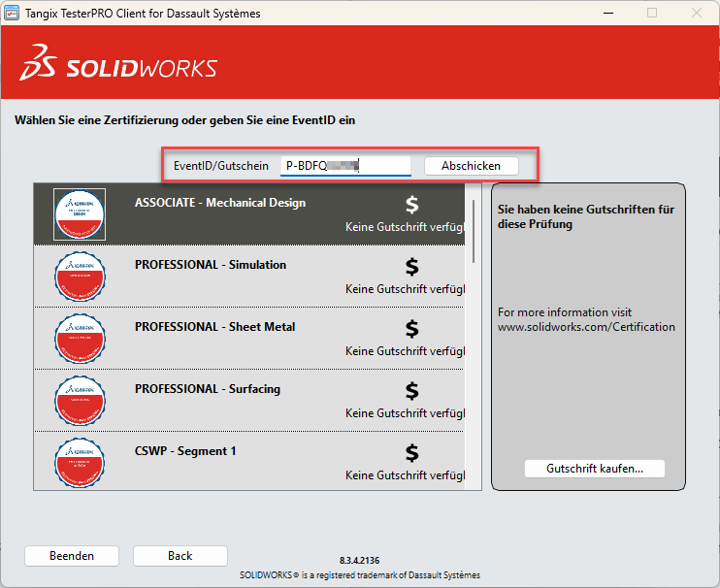720x588 pixels.
Task: Choose PROFESSIONAL - Sheet Metal from list
Action: [x=214, y=327]
